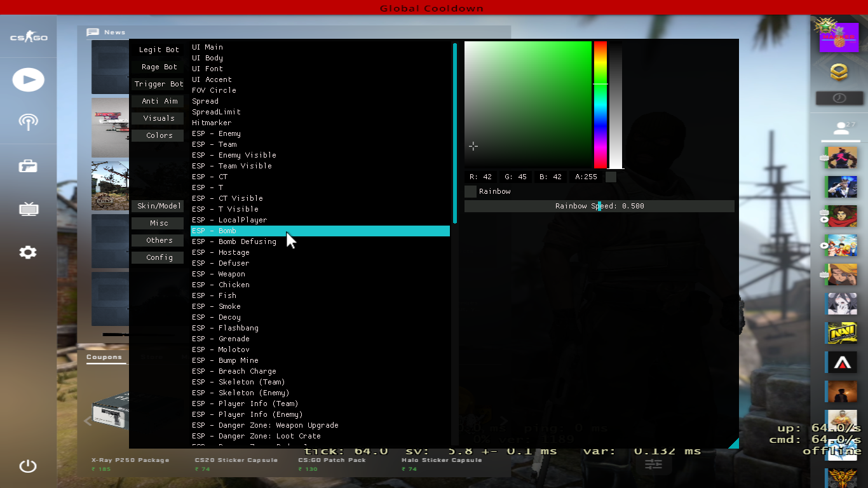The height and width of the screenshot is (488, 868).
Task: Select the white A logo friend avatar
Action: [841, 362]
